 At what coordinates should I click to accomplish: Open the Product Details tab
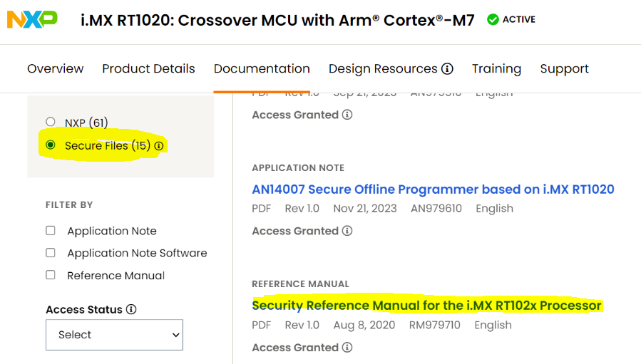click(148, 68)
